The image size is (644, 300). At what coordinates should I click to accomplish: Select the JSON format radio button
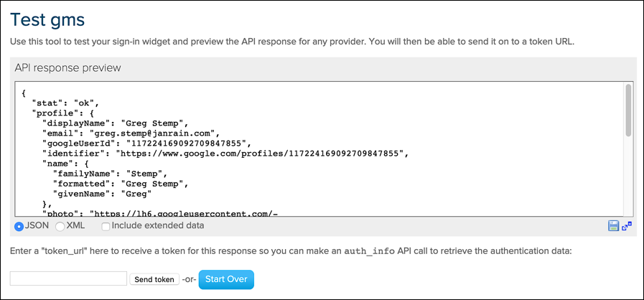(x=19, y=226)
